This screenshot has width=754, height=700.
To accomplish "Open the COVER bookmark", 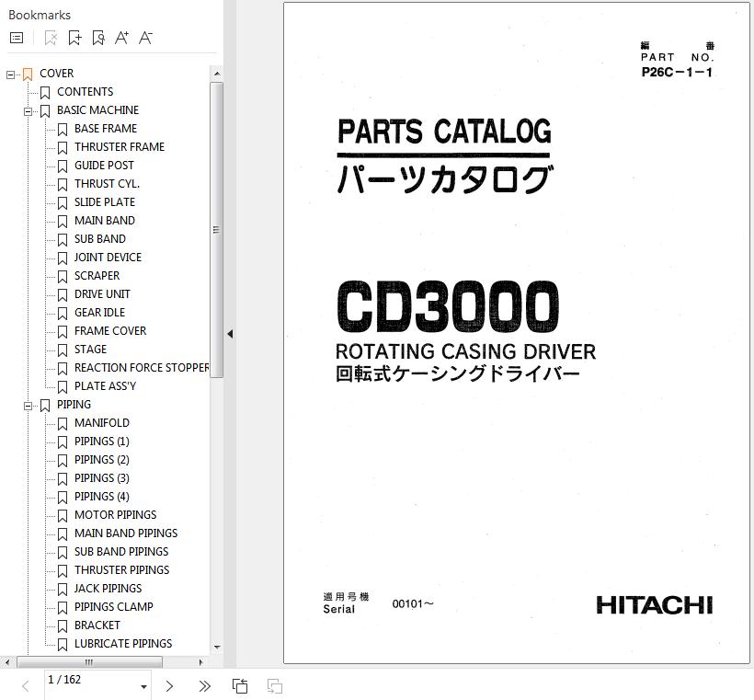I will click(x=57, y=74).
